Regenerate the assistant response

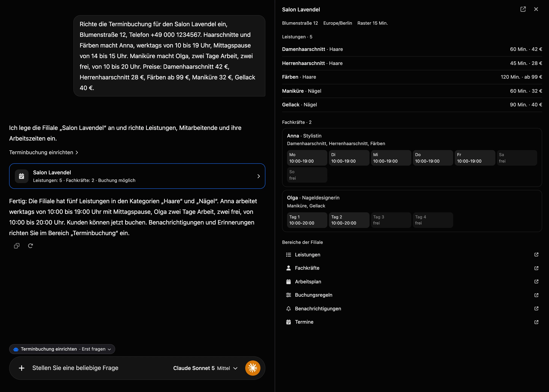pos(30,246)
